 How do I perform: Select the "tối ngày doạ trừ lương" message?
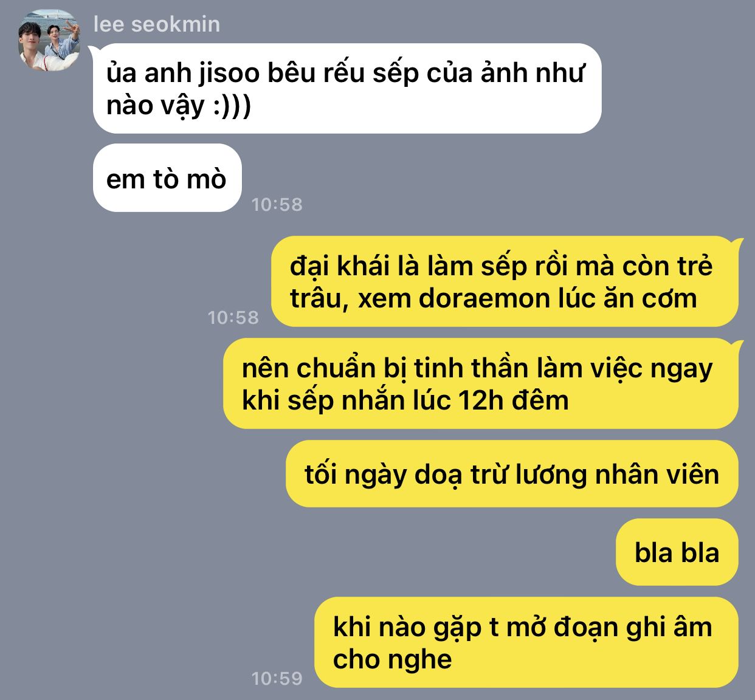click(x=512, y=474)
